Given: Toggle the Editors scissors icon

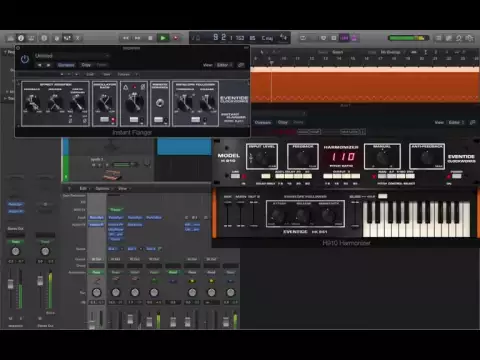Looking at the screenshot, I should coord(78,38).
